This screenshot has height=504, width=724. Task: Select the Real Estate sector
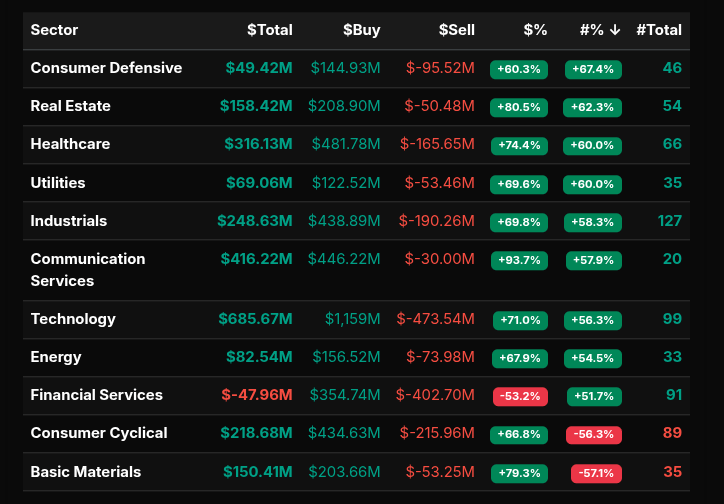click(70, 106)
